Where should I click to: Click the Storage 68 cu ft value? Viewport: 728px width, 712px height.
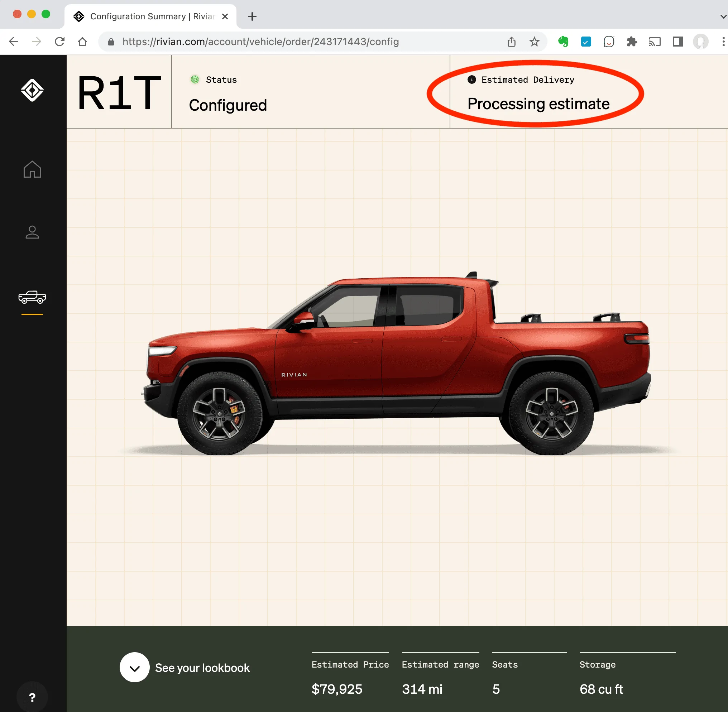[601, 689]
